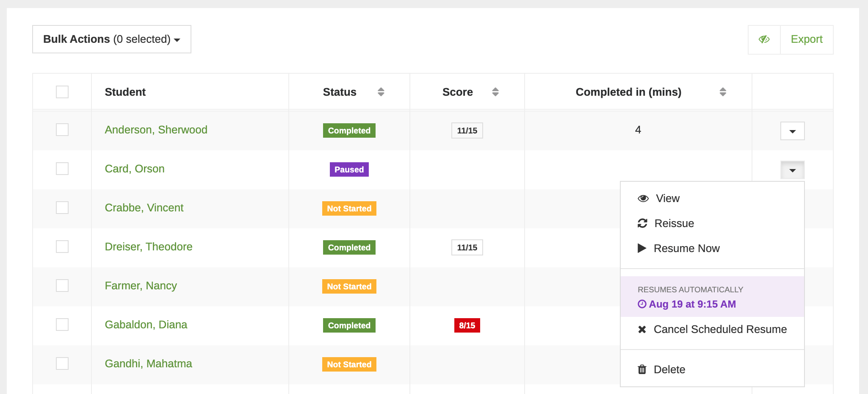
Task: Click the Paused status badge
Action: (x=349, y=169)
